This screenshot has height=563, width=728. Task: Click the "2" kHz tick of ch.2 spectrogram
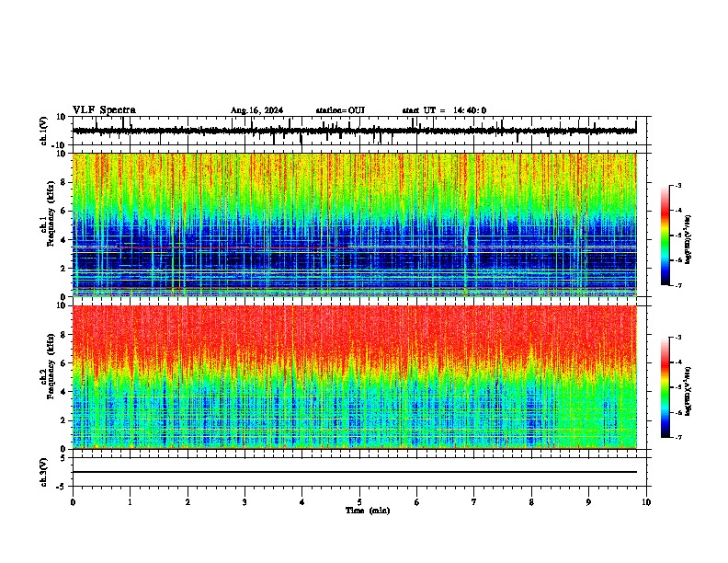[x=63, y=420]
